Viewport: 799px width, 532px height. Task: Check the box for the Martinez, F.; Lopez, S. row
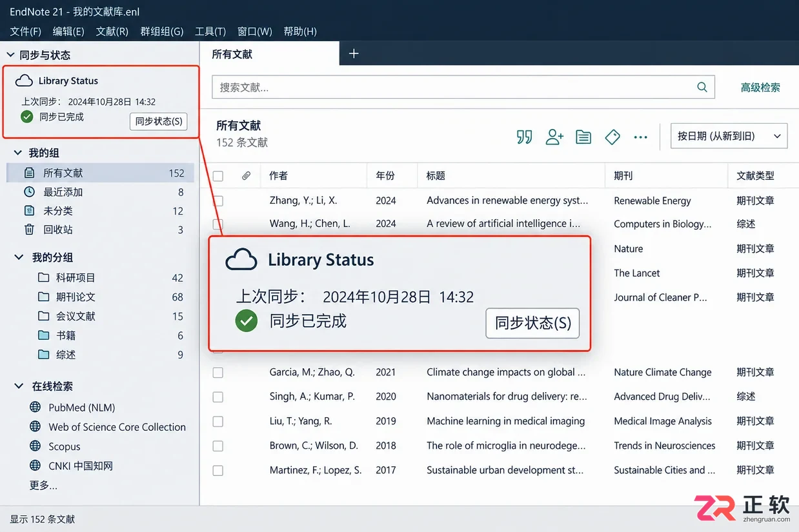pyautogui.click(x=218, y=471)
